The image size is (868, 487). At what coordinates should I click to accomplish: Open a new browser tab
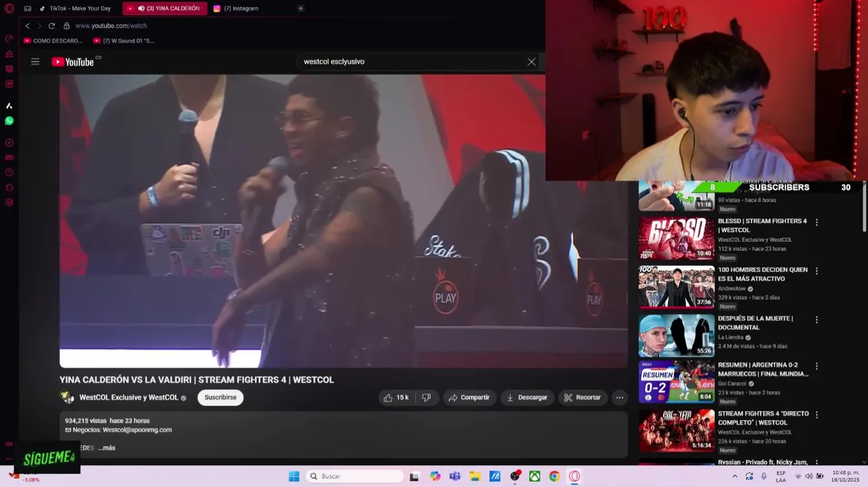coord(300,9)
